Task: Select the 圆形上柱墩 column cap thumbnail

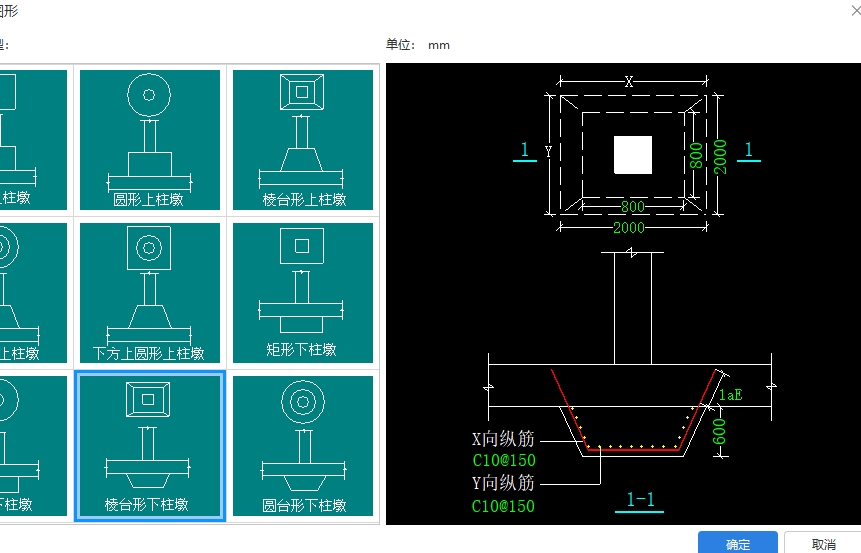Action: [149, 139]
